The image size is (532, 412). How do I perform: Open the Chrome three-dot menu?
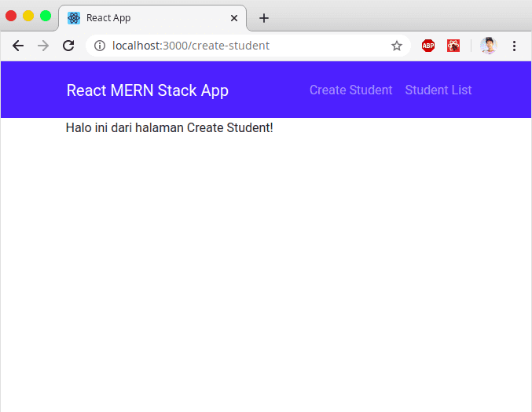click(515, 46)
